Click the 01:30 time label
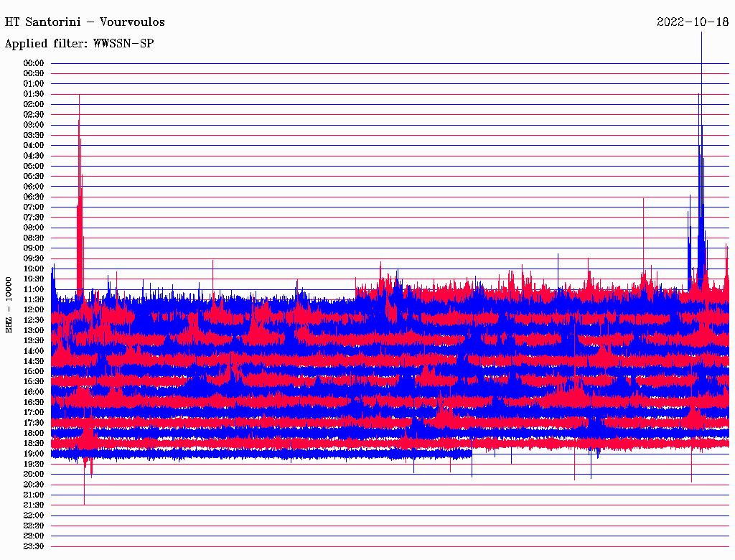735x560 pixels. coord(34,94)
